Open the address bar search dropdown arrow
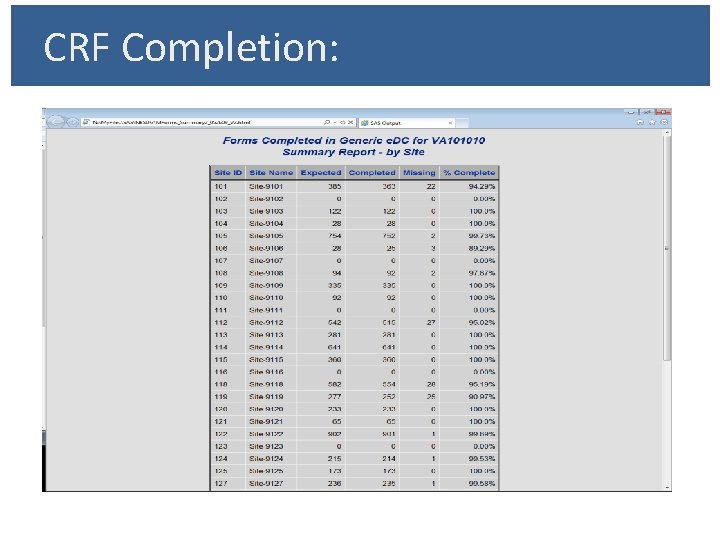The height and width of the screenshot is (540, 720). pos(335,122)
